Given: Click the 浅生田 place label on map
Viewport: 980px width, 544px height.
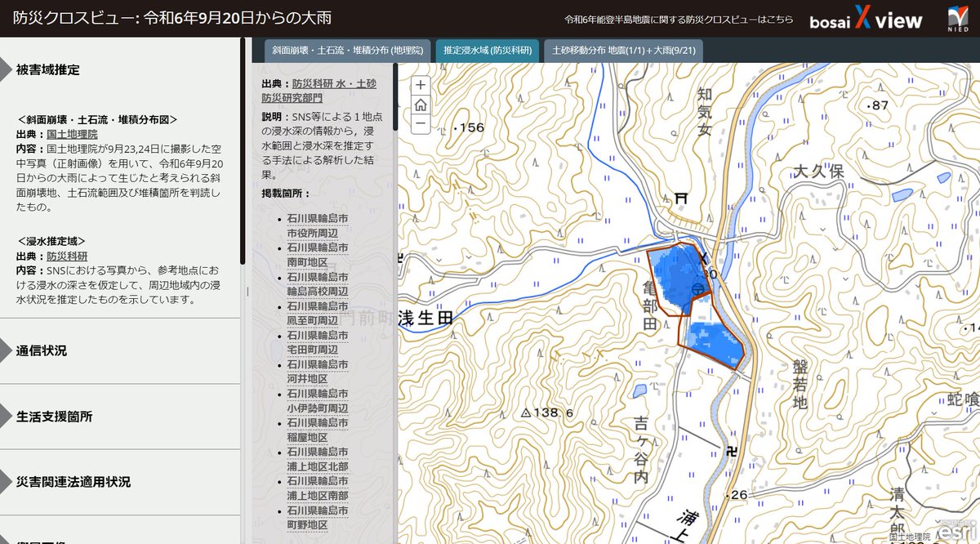Looking at the screenshot, I should click(425, 319).
